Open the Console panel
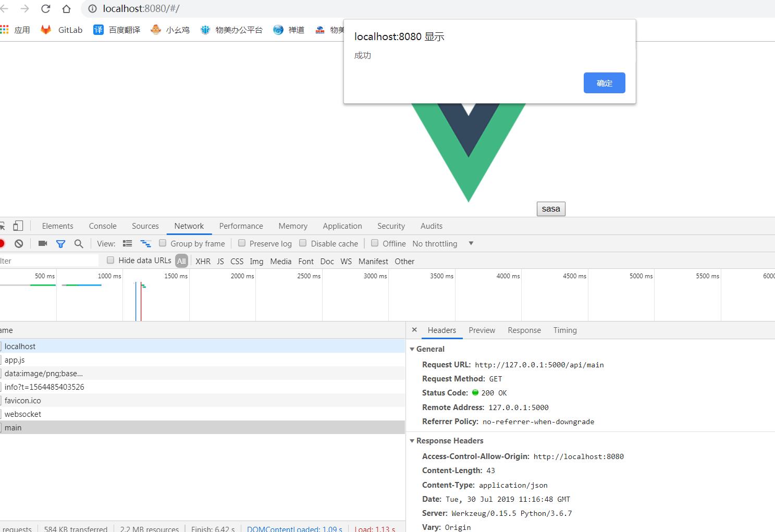 103,226
